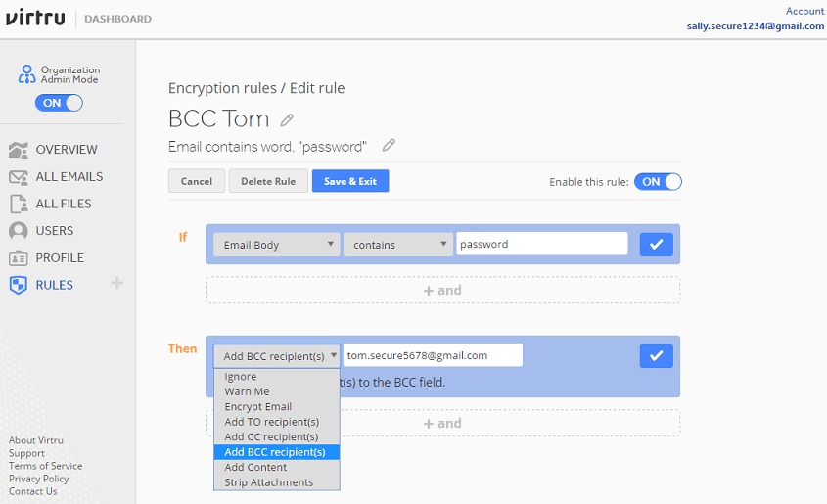
Task: Go to ALL EMAILS
Action: pyautogui.click(x=69, y=176)
